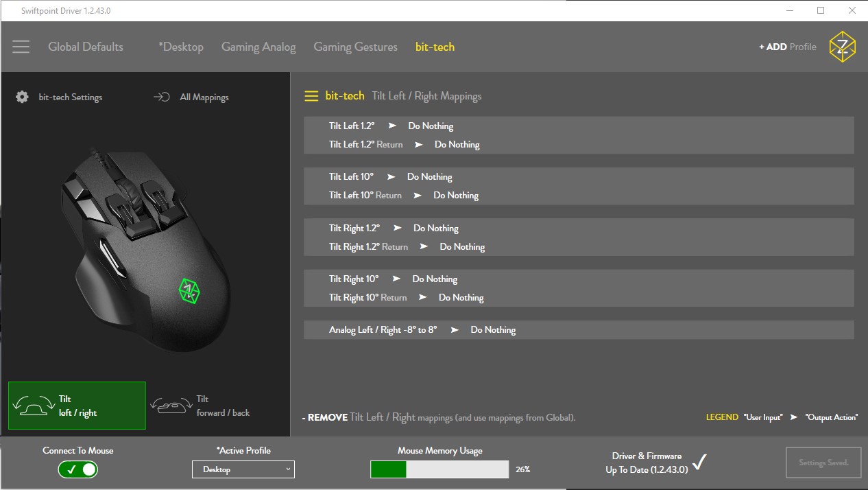Switch to the Desktop profile tab

coord(181,47)
